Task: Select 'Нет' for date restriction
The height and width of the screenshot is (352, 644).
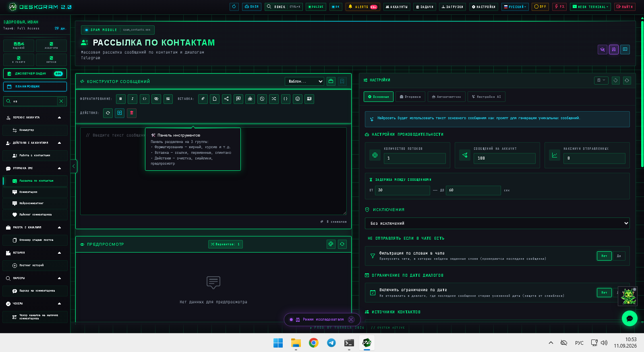Action: click(x=604, y=292)
